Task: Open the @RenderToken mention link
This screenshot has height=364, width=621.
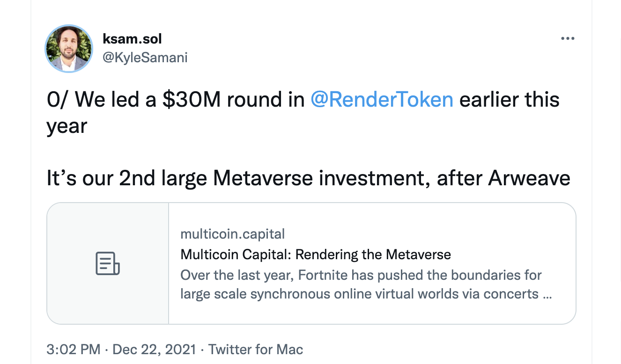Action: tap(382, 100)
